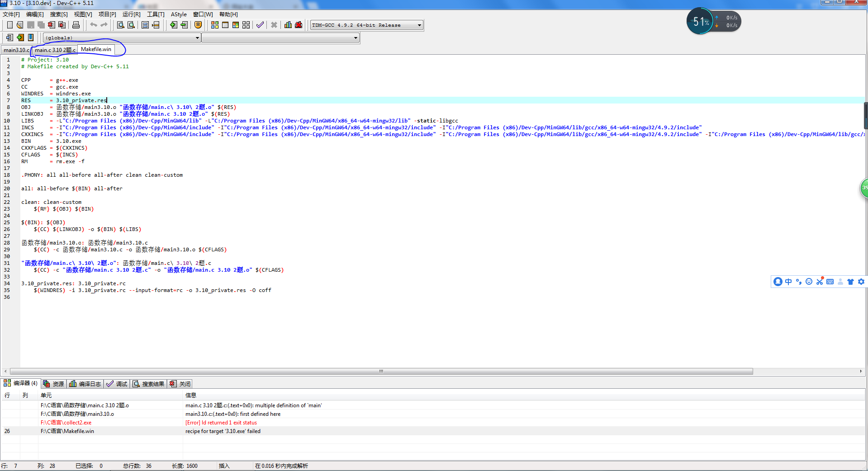Click the Go to line toolbar icon
868x471 pixels.
(156, 25)
